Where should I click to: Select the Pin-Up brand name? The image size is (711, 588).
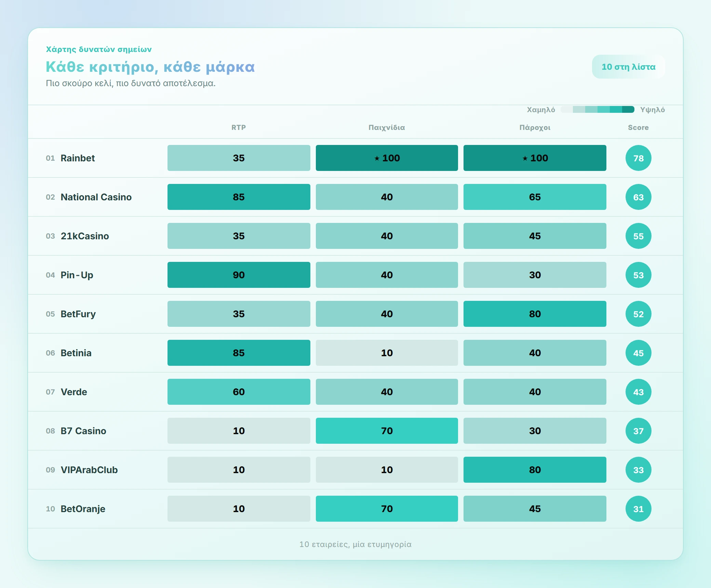pyautogui.click(x=77, y=275)
